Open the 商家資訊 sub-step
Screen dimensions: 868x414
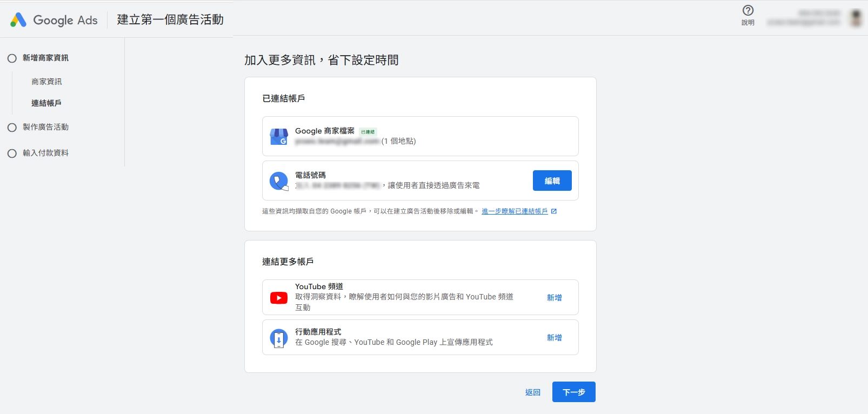pos(46,82)
